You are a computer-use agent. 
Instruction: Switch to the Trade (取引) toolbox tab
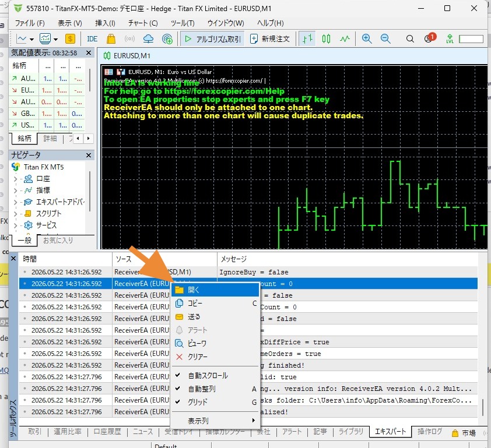tap(34, 432)
